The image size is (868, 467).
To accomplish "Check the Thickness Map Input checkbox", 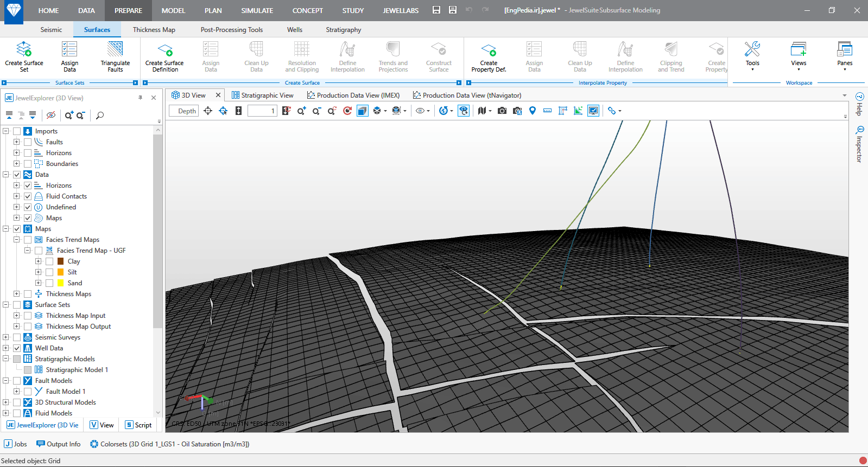I will pyautogui.click(x=28, y=316).
